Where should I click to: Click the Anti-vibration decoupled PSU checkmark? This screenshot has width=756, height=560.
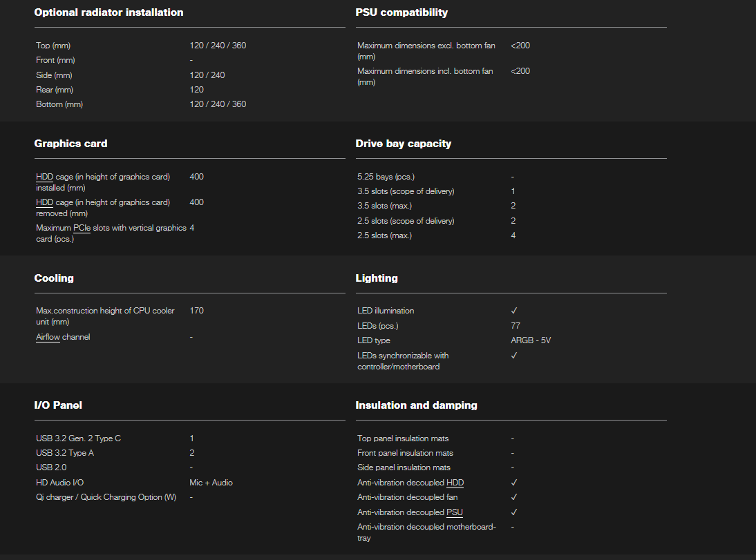(x=514, y=512)
